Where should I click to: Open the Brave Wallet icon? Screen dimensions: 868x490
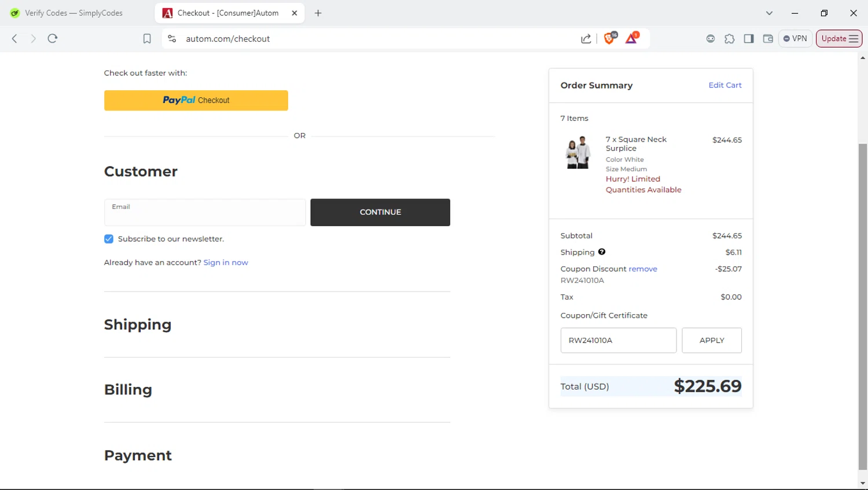point(768,39)
